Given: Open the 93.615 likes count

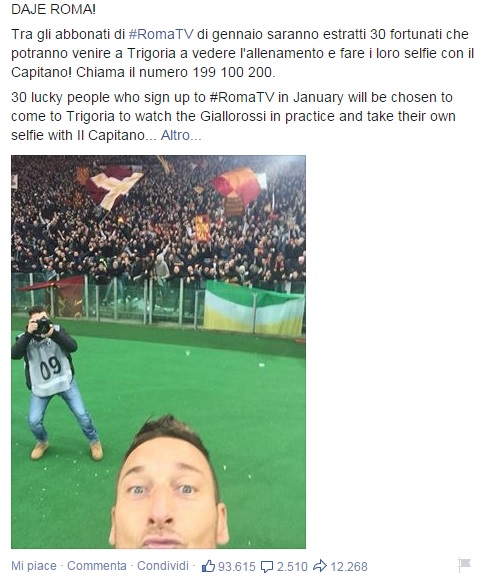Looking at the screenshot, I should (237, 566).
